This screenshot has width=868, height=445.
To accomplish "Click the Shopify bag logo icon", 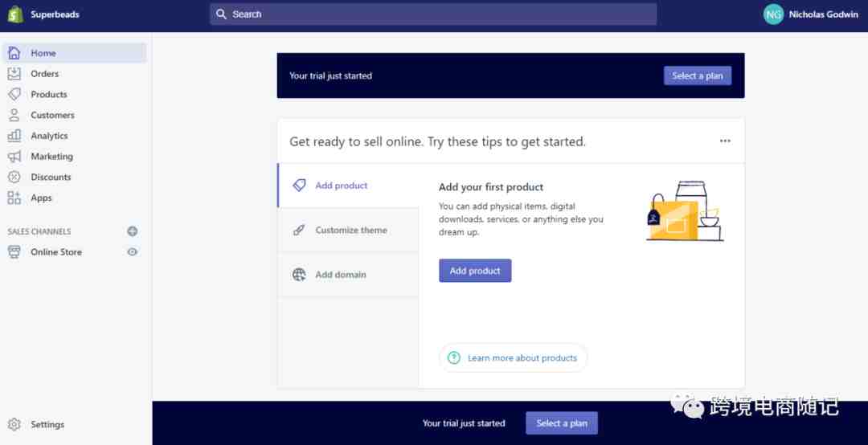I will [x=15, y=14].
